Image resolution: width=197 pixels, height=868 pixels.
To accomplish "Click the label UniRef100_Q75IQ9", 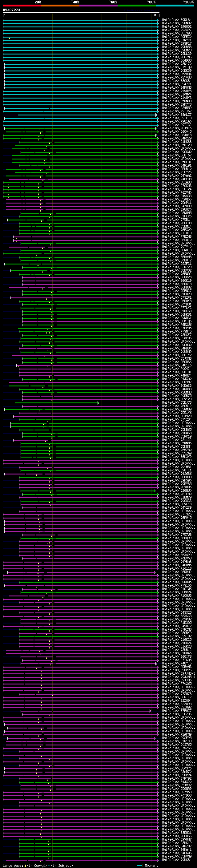I will pyautogui.click(x=176, y=67).
